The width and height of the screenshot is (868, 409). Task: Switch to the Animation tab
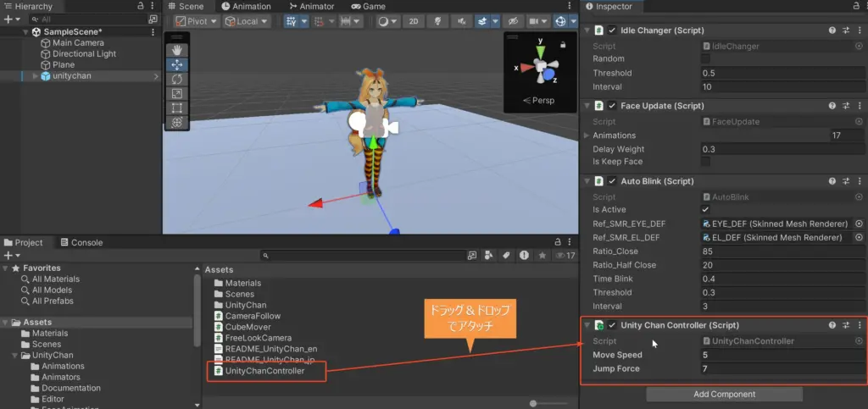247,7
